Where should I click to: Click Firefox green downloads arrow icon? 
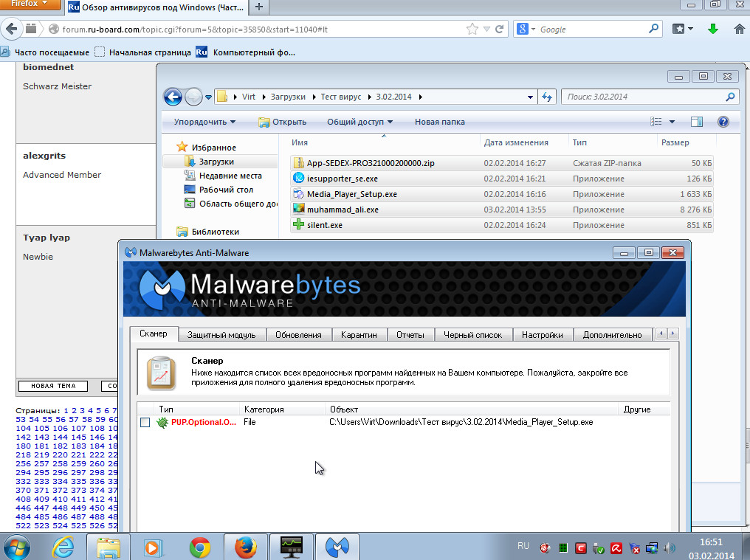tap(713, 30)
